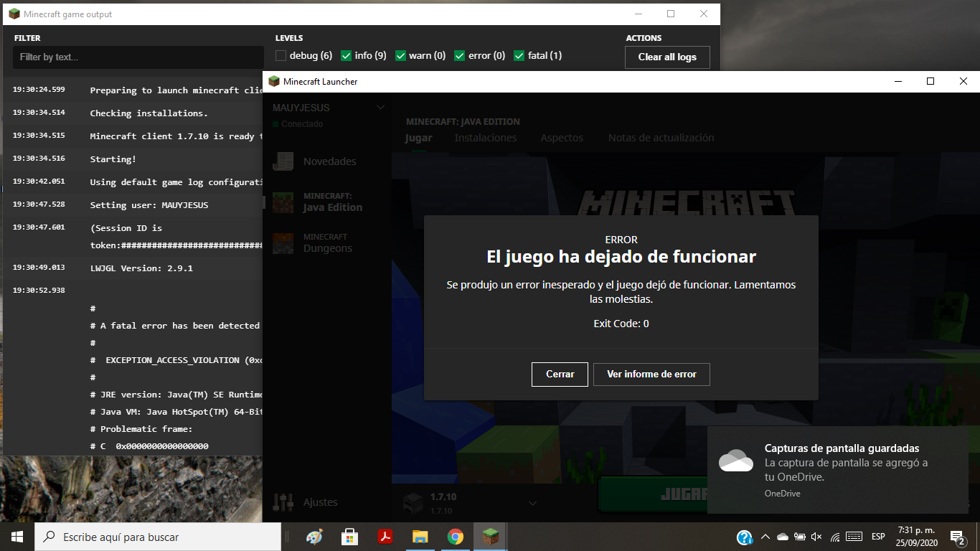
Task: Open the 1.7.10 version selector dropdown arrow
Action: tap(532, 503)
